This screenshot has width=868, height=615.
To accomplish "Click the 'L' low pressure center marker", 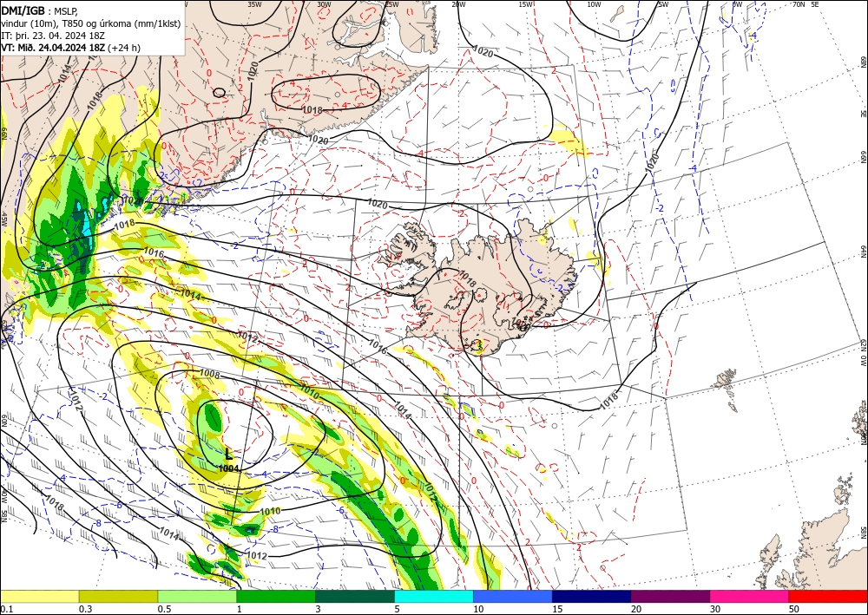I will [x=228, y=455].
